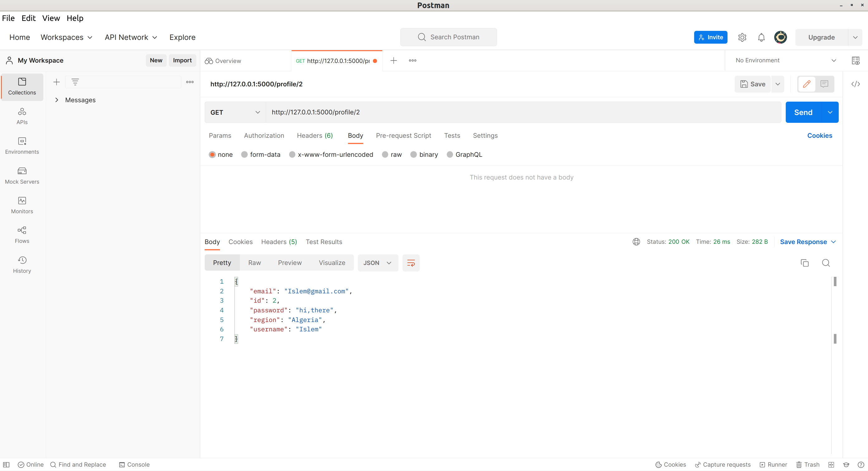This screenshot has height=471, width=868.
Task: Open the Flows sidebar section
Action: click(x=22, y=235)
